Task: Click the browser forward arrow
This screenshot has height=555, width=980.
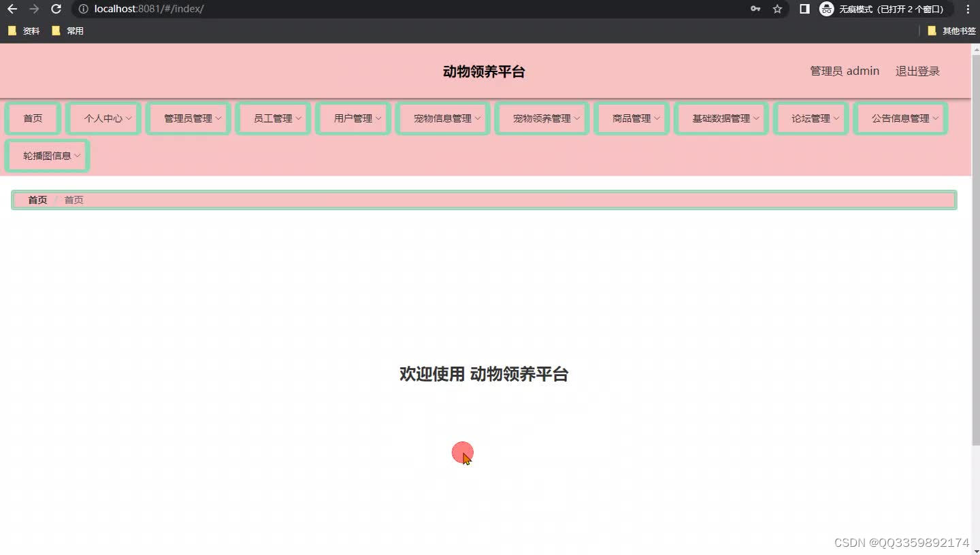Action: click(34, 9)
